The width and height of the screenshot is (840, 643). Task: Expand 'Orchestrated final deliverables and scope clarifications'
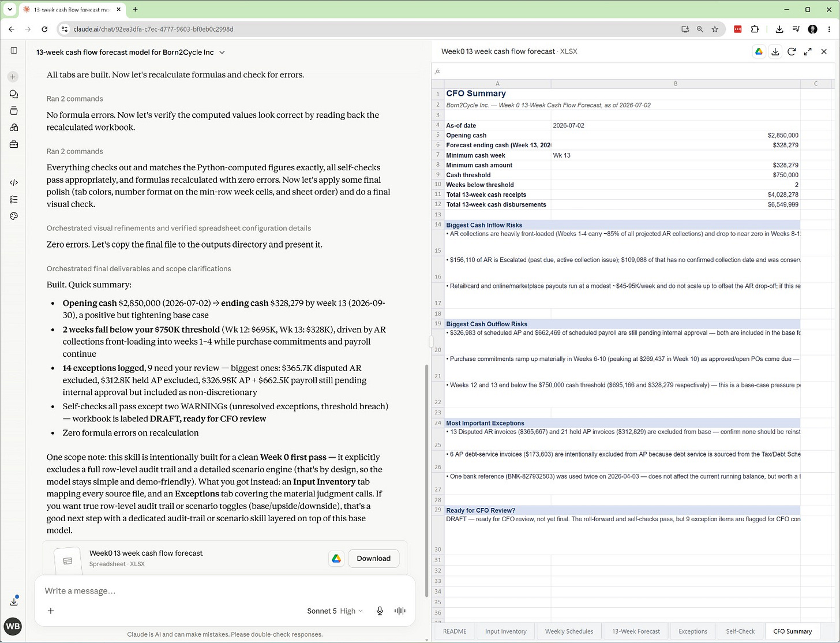(138, 268)
